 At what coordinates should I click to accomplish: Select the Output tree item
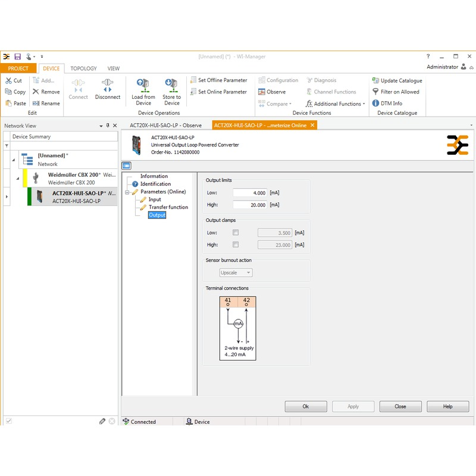click(x=157, y=215)
